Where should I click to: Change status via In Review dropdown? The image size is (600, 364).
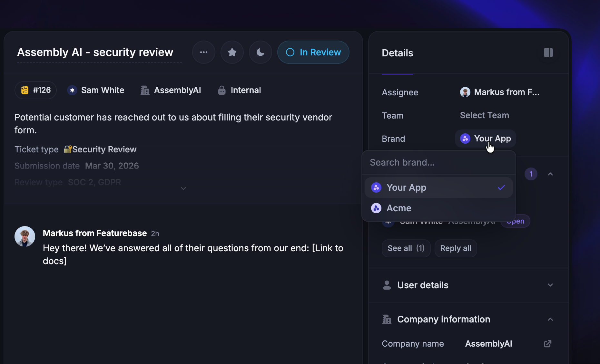(x=313, y=52)
